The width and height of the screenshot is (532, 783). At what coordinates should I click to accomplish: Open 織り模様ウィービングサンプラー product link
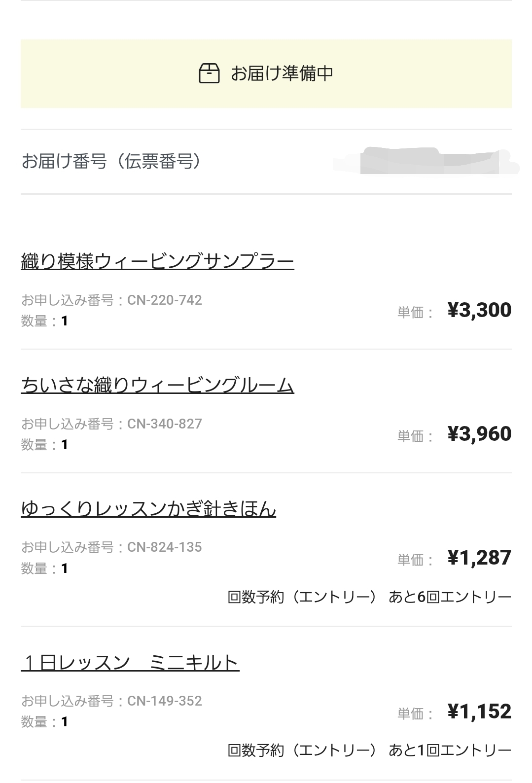point(157,261)
